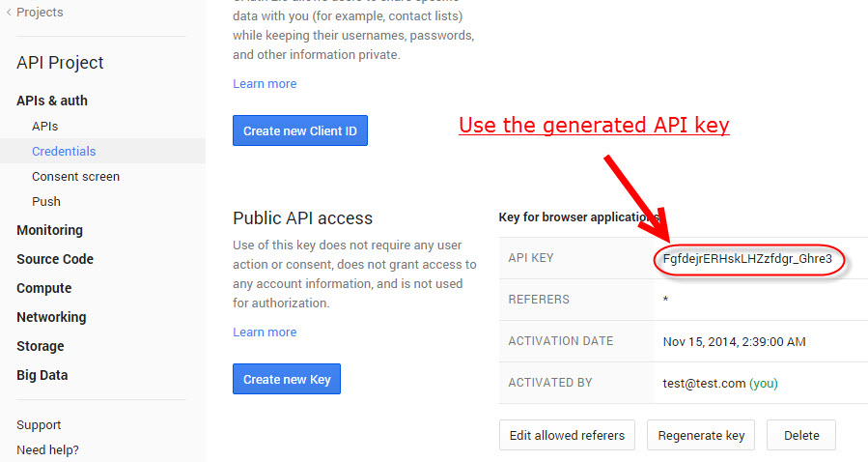Viewport: 868px width, 462px height.
Task: Click the Regenerate key button
Action: pos(701,435)
